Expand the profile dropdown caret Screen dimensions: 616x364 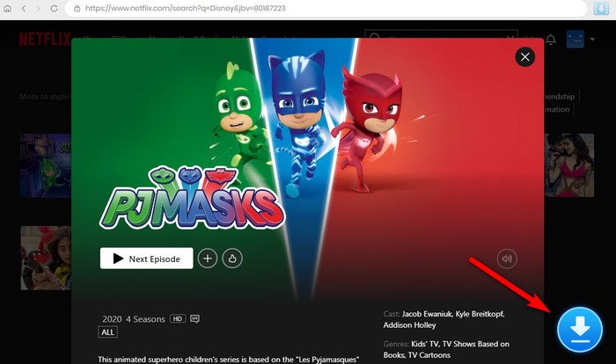(x=592, y=40)
